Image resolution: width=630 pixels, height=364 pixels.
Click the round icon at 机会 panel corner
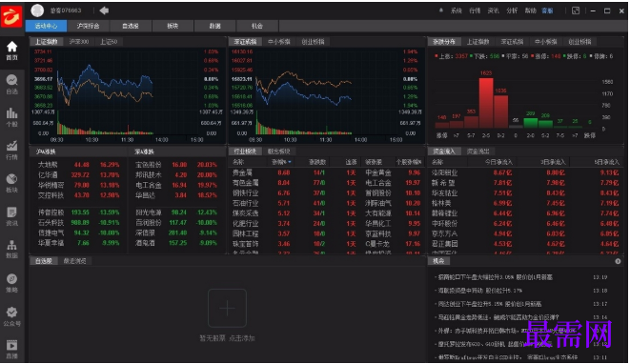click(x=618, y=261)
